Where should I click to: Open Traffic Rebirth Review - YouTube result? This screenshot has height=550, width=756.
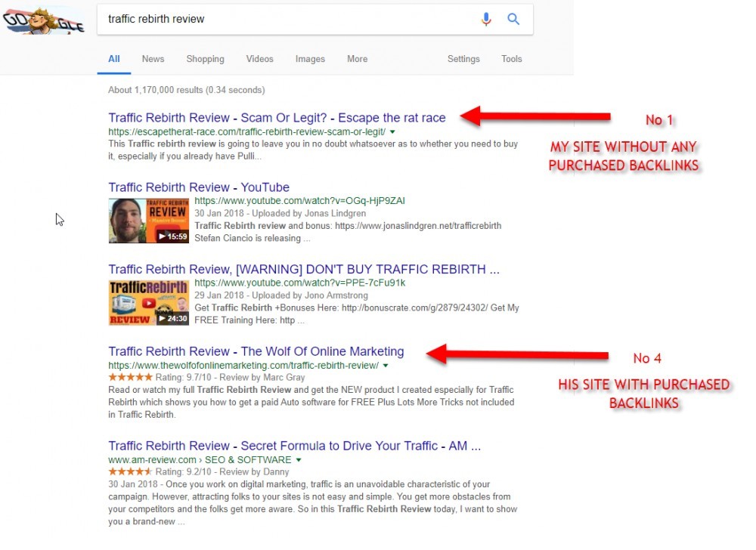pos(199,187)
